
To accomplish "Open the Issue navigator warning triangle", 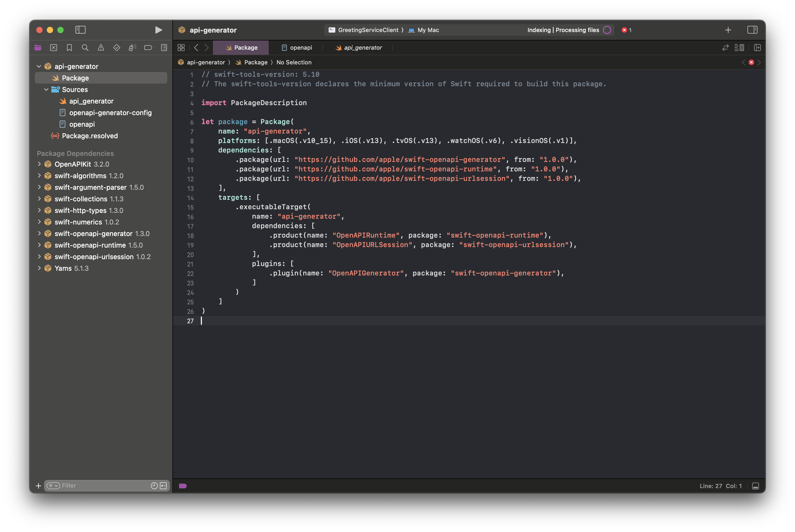I will pos(101,48).
